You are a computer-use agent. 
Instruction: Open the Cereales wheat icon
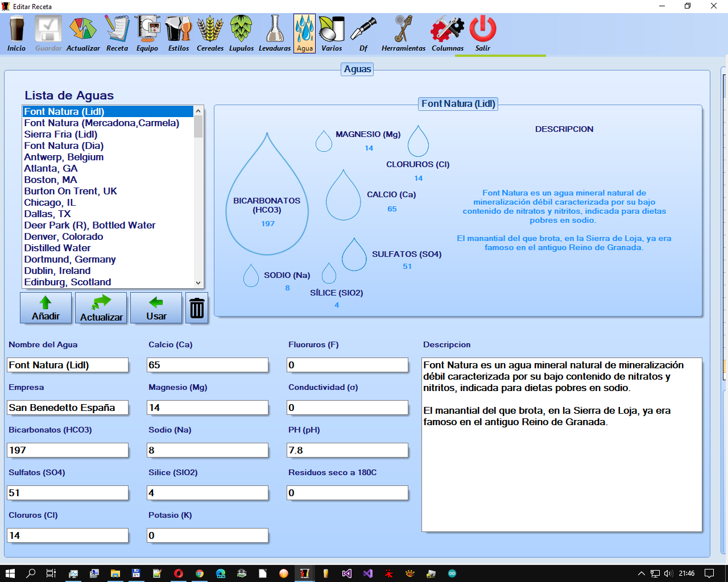click(210, 34)
